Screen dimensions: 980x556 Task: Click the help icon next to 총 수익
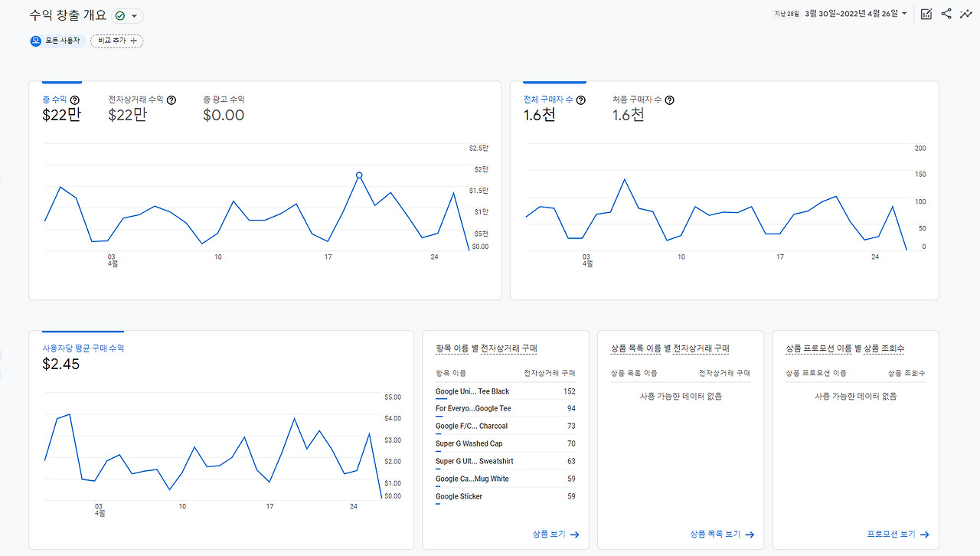[75, 100]
